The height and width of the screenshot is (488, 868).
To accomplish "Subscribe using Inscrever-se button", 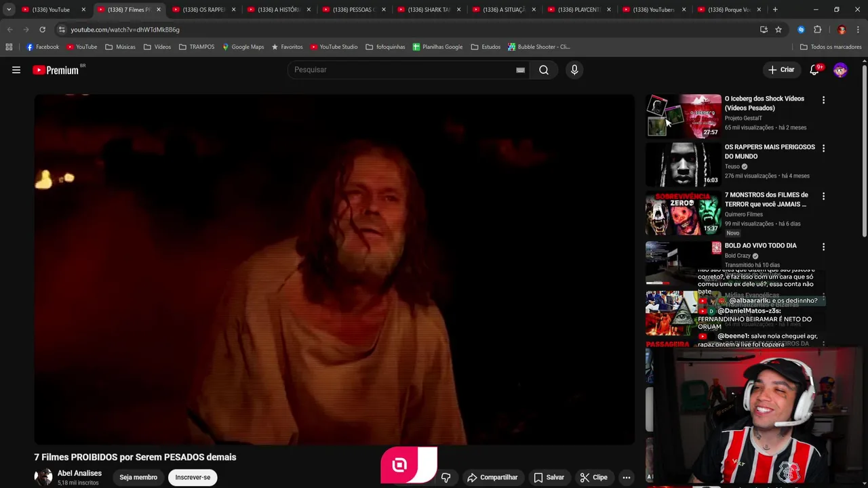I will pyautogui.click(x=193, y=477).
